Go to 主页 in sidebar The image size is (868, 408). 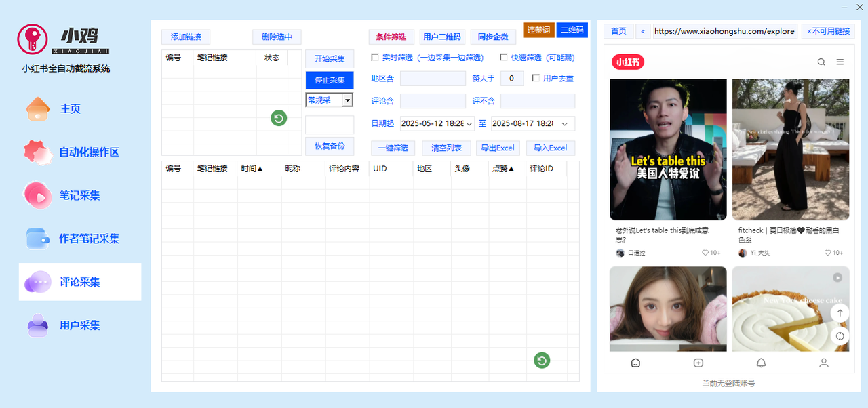(x=71, y=108)
